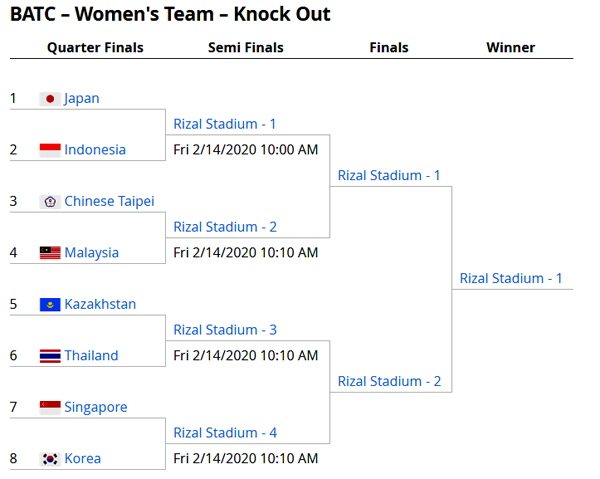Click the Malaysia flag icon
The width and height of the screenshot is (600, 479).
pos(50,253)
